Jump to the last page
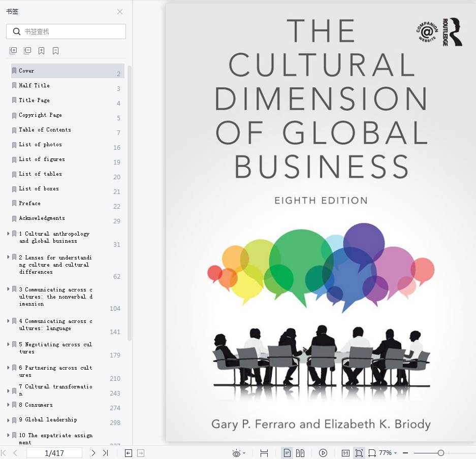 [105, 453]
